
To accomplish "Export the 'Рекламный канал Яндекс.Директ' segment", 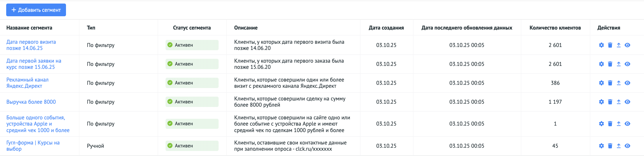I will tap(619, 83).
